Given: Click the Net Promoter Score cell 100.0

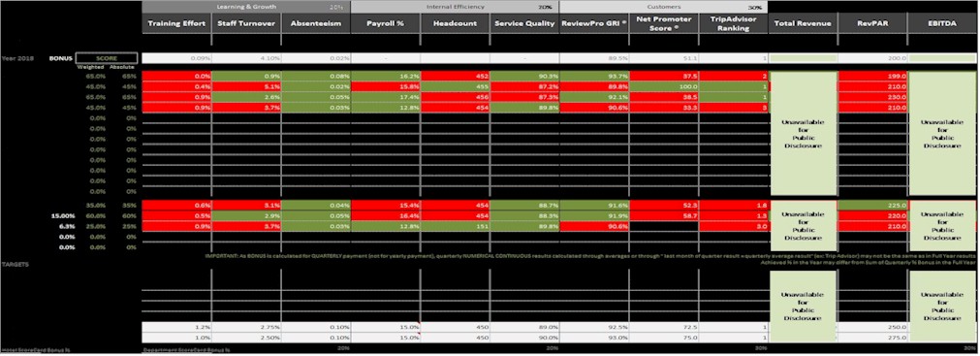Looking at the screenshot, I should tap(664, 86).
